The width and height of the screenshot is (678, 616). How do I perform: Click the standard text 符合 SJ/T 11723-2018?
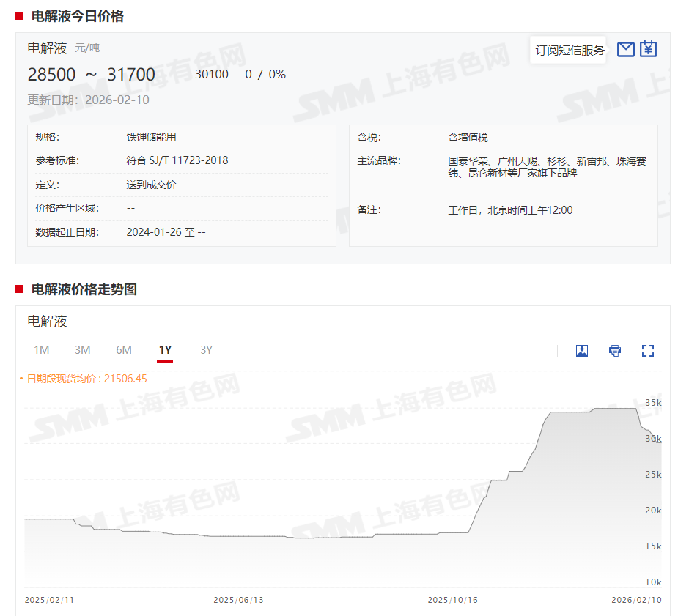click(177, 160)
